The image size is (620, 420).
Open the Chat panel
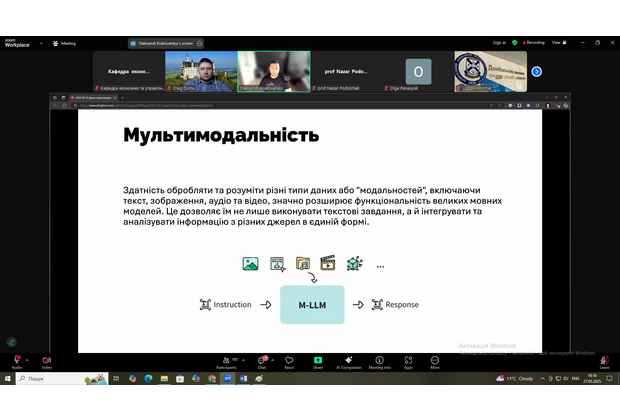coord(262,361)
